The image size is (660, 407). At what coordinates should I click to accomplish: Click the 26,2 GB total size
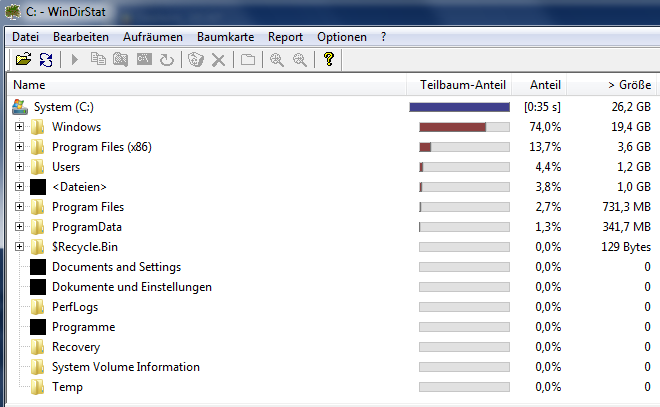point(631,107)
